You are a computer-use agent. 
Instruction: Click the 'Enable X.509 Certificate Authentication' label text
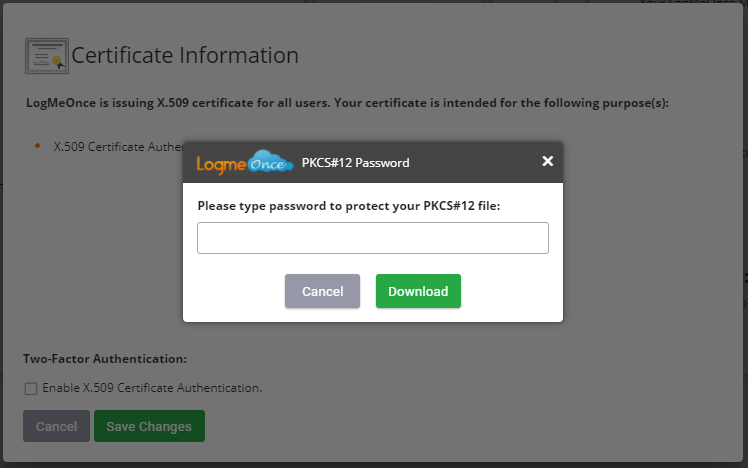point(152,388)
